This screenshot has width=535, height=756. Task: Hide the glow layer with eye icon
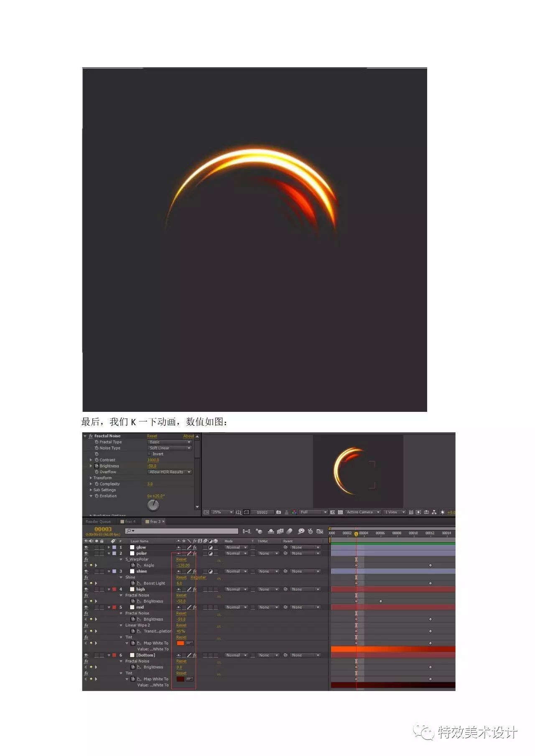pyautogui.click(x=87, y=547)
